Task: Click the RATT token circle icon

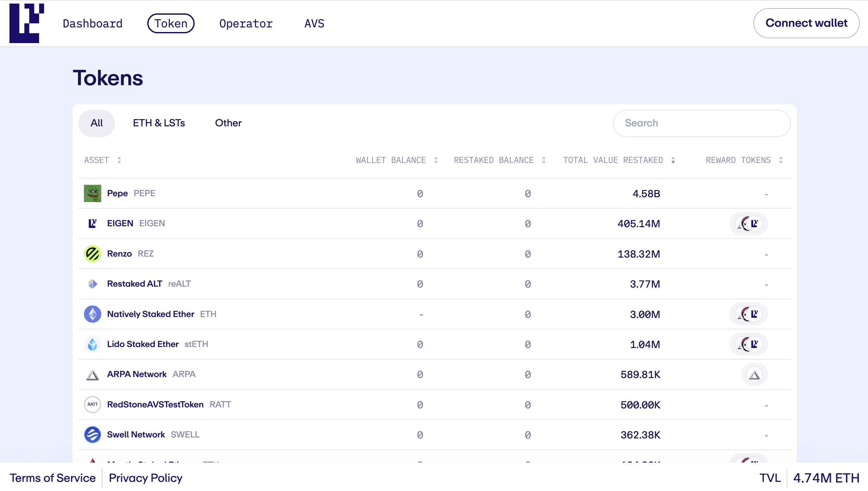Action: click(92, 404)
